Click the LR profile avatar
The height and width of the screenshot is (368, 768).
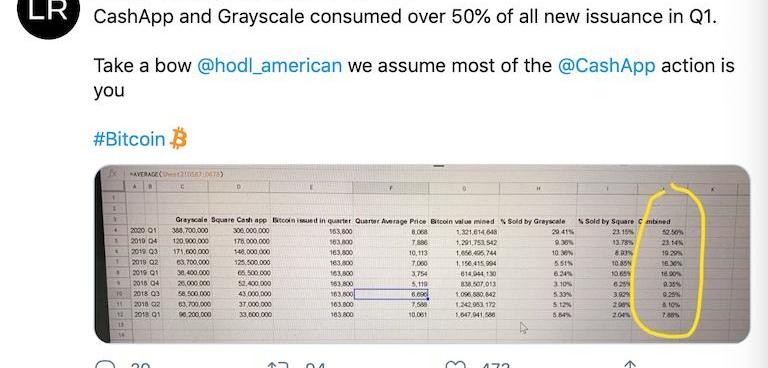pyautogui.click(x=48, y=15)
